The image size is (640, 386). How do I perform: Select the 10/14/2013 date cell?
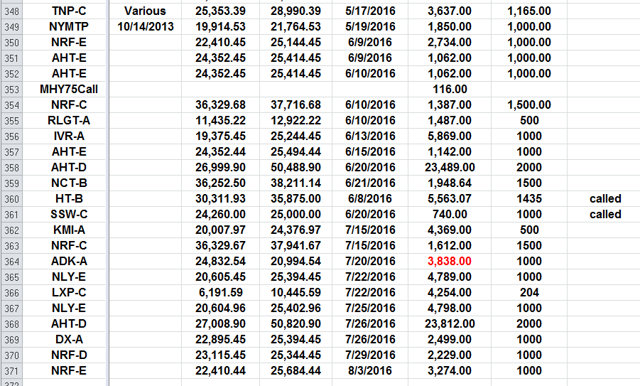[x=145, y=27]
